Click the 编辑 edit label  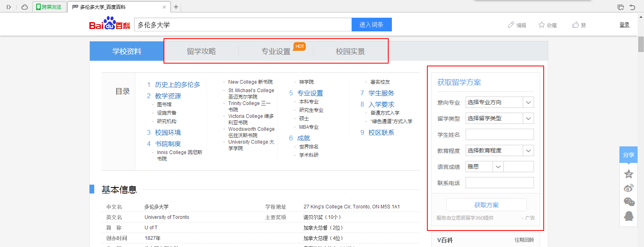click(521, 25)
